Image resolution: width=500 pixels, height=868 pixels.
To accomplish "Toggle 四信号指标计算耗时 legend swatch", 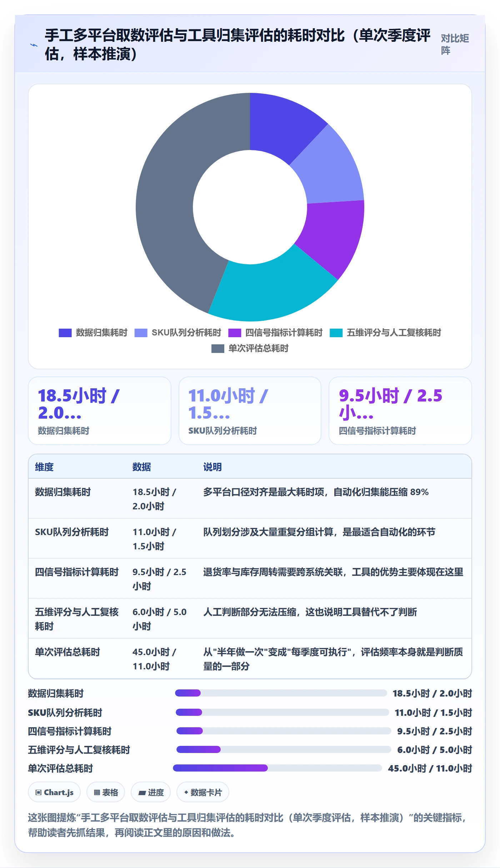I will (235, 333).
